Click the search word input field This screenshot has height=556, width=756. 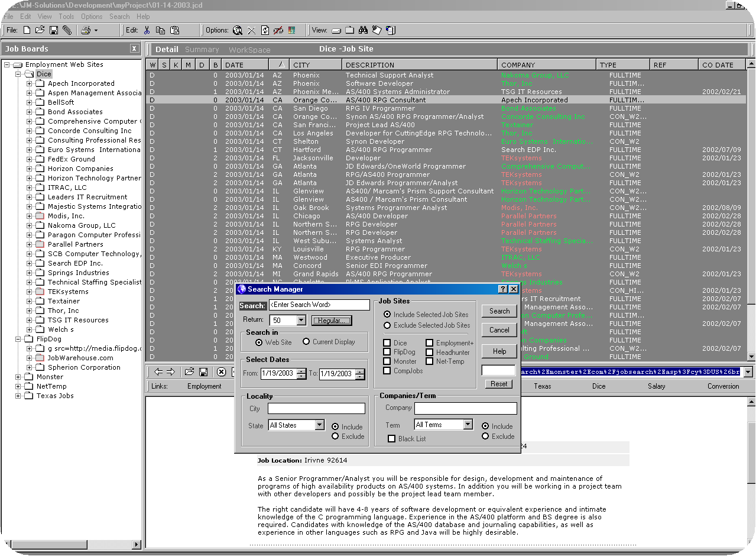coord(319,305)
